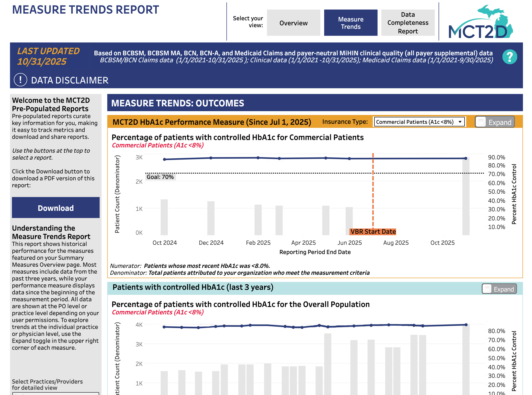Screen dimensions: 532x395
Task: Switch to the Overview view
Action: 293,23
